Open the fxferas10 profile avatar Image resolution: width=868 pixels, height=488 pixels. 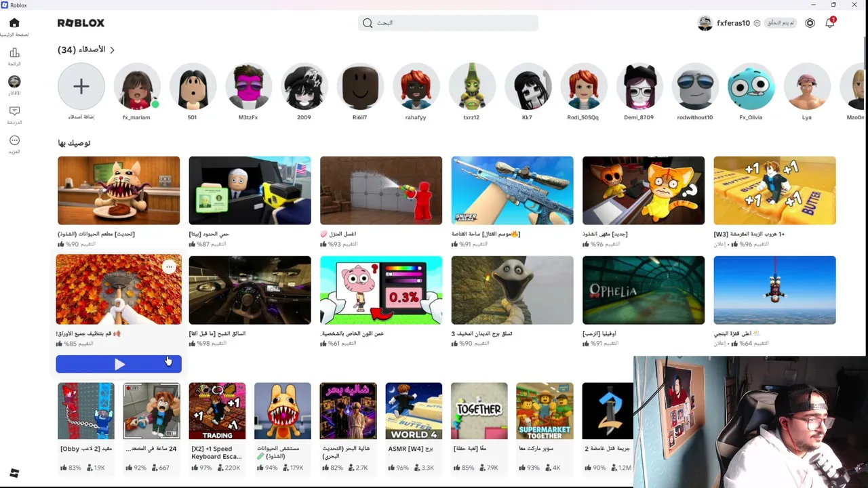click(705, 23)
